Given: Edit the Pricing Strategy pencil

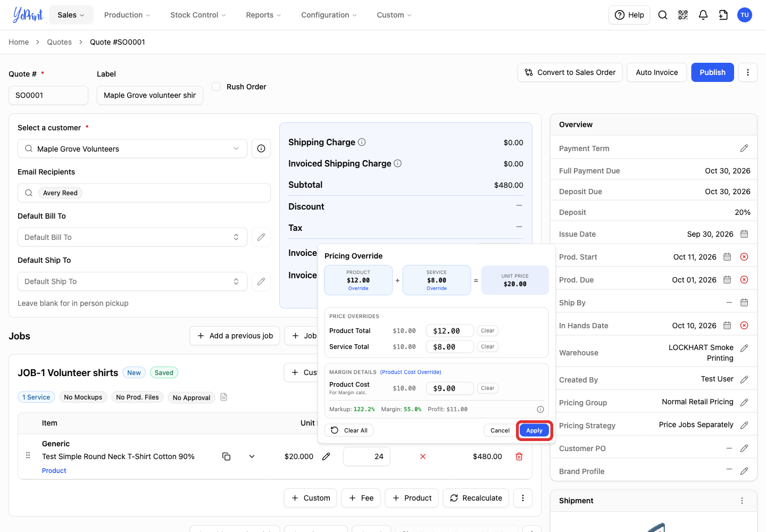Looking at the screenshot, I should [x=744, y=425].
